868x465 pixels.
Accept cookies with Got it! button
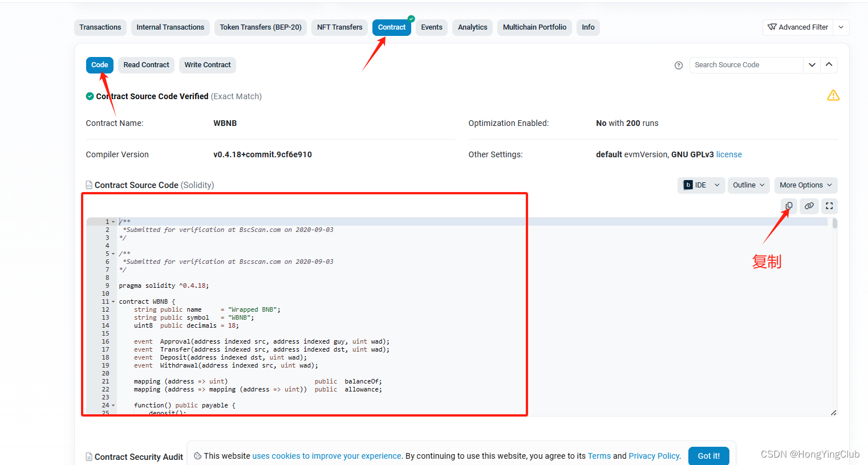[709, 456]
